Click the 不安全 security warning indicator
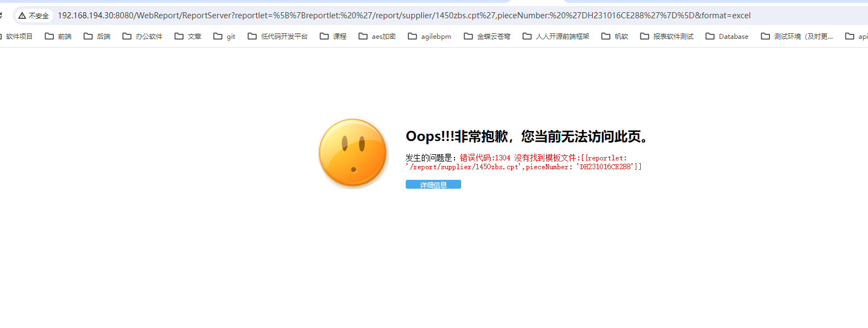The height and width of the screenshot is (328, 868). pos(34,16)
